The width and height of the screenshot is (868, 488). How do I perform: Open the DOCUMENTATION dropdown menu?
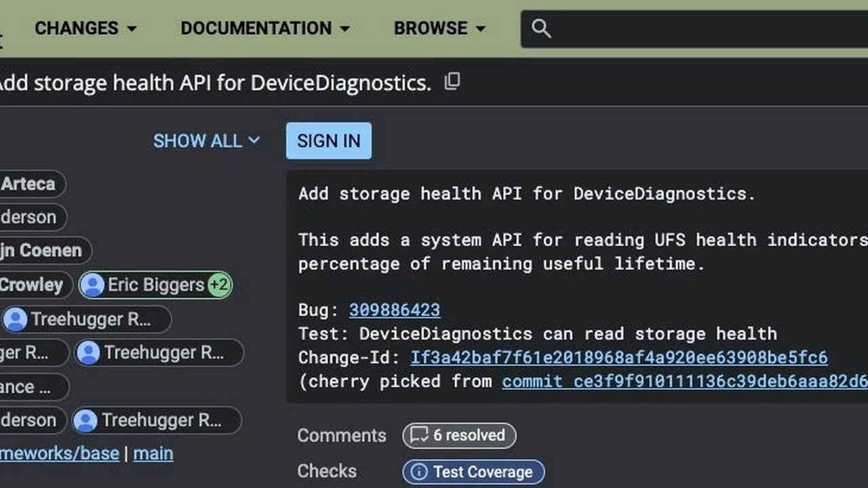coord(265,28)
